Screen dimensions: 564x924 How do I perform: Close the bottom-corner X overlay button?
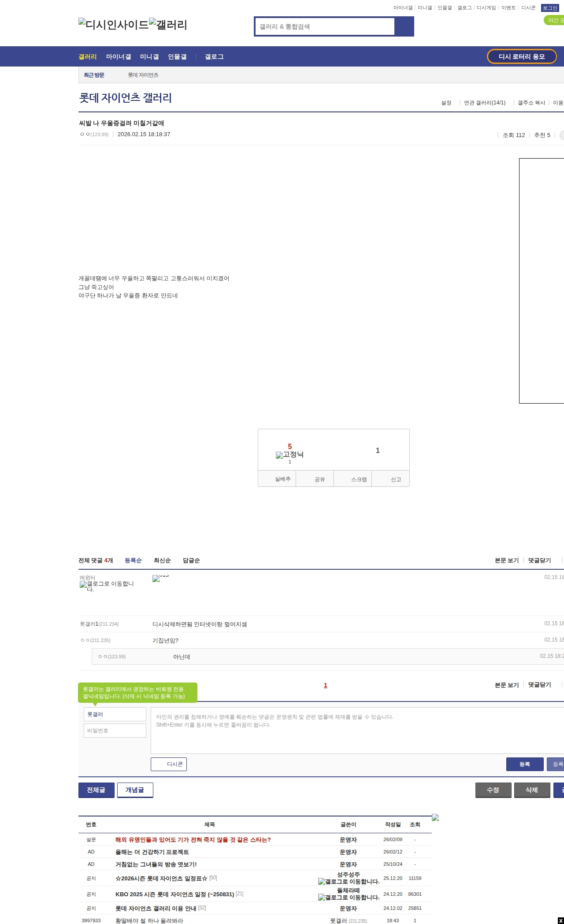[560, 920]
